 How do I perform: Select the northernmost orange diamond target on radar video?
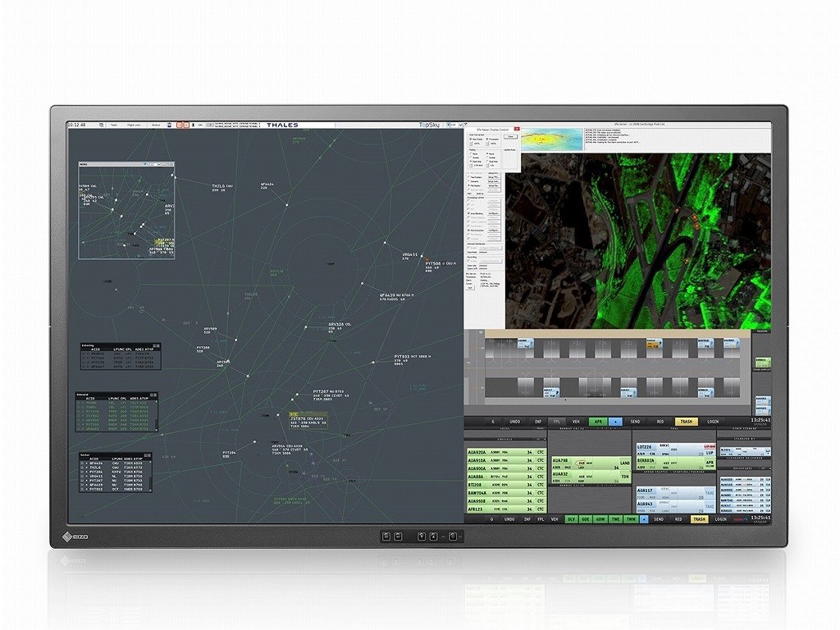coord(677,210)
